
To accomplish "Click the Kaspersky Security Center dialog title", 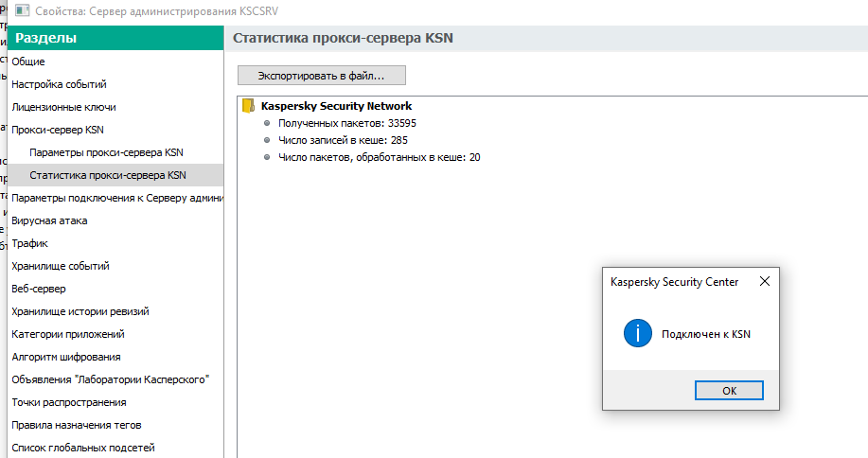I will click(x=674, y=282).
